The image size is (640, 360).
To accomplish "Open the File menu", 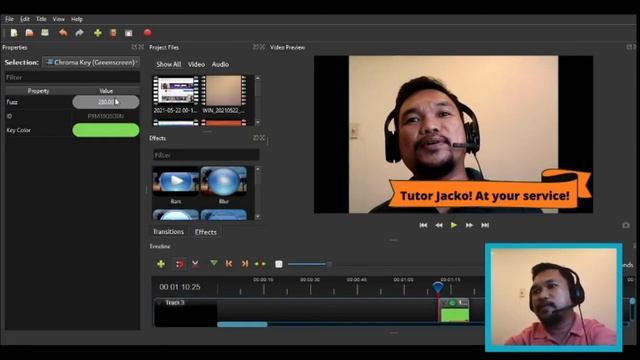I will pyautogui.click(x=9, y=19).
